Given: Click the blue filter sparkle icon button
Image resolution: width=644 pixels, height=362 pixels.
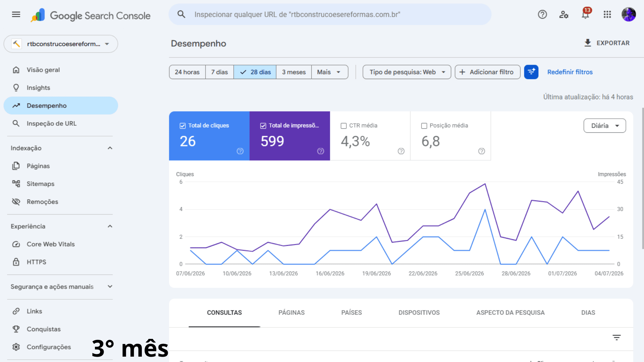Looking at the screenshot, I should 531,72.
